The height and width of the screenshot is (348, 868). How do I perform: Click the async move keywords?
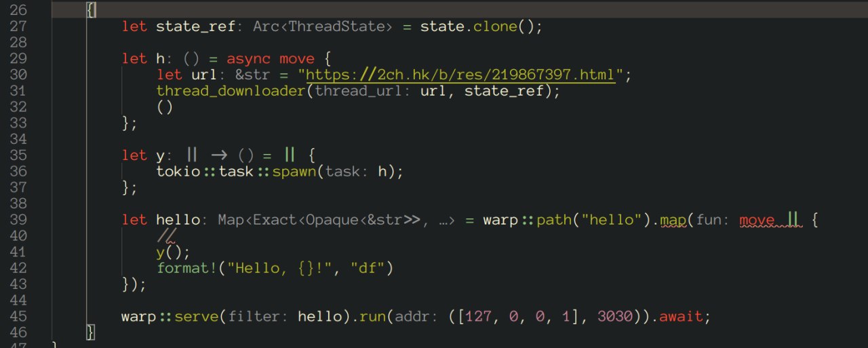point(270,58)
